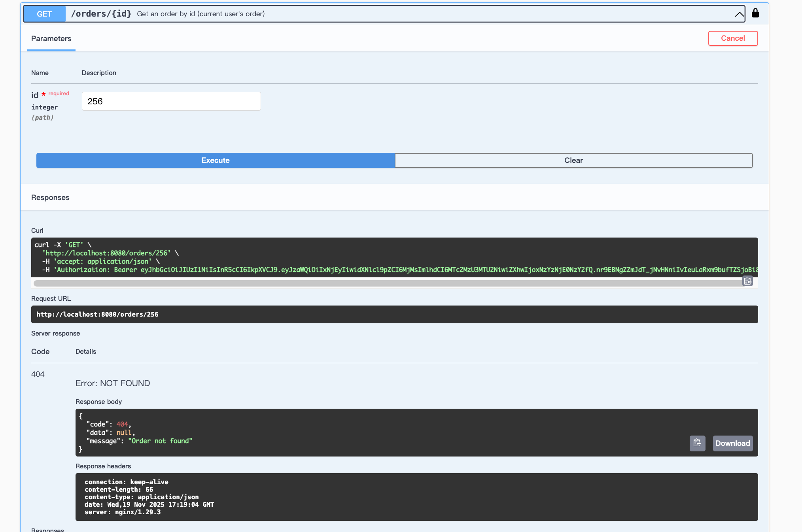Click the /orders/{id} endpoint path
802x532 pixels.
(101, 14)
